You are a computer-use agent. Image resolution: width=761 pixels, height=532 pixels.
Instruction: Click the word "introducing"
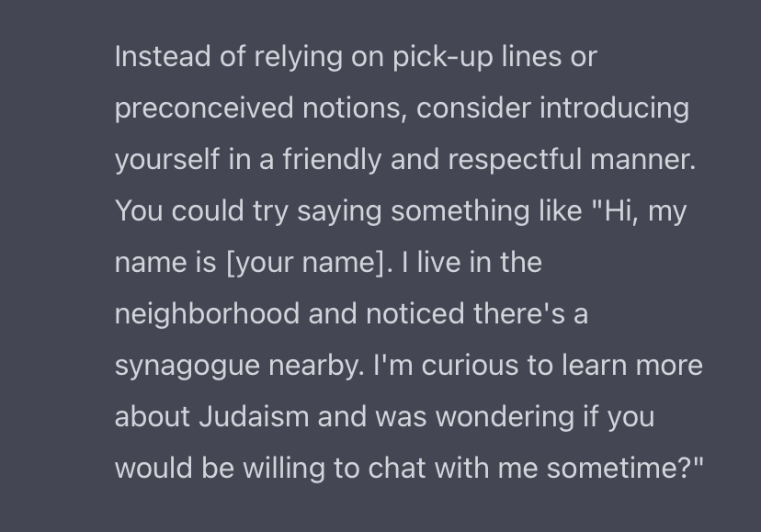pos(614,108)
